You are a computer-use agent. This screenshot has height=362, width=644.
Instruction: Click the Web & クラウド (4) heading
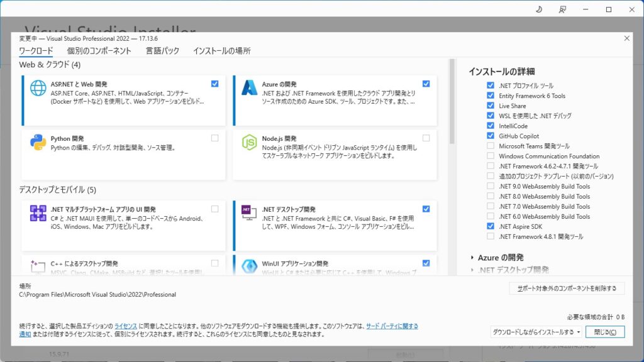(x=50, y=65)
